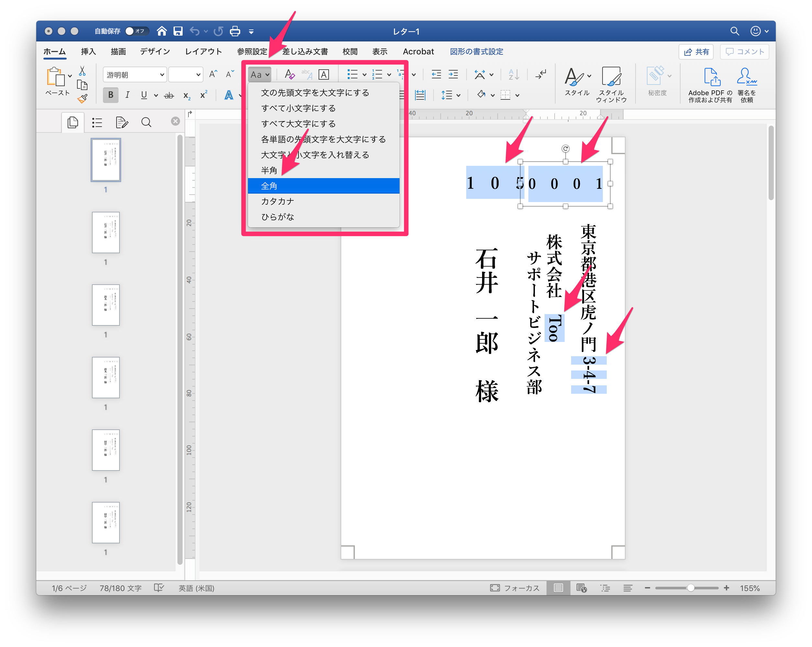This screenshot has height=647, width=812.
Task: Apply enclosed character border icon
Action: click(323, 74)
